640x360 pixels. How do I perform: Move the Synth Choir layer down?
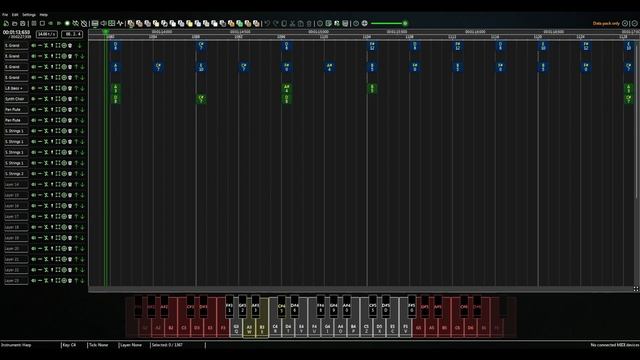(x=82, y=99)
